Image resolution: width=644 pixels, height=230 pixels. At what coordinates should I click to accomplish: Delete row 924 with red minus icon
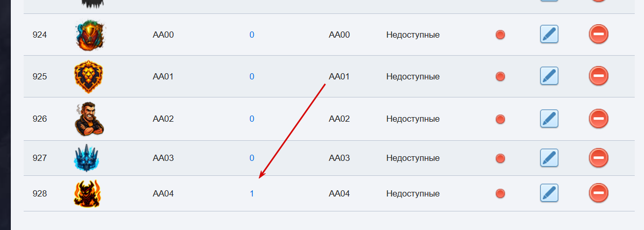(598, 35)
